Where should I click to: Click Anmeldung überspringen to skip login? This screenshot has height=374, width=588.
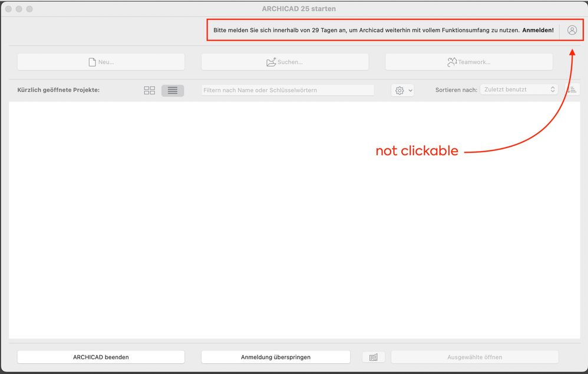[276, 357]
